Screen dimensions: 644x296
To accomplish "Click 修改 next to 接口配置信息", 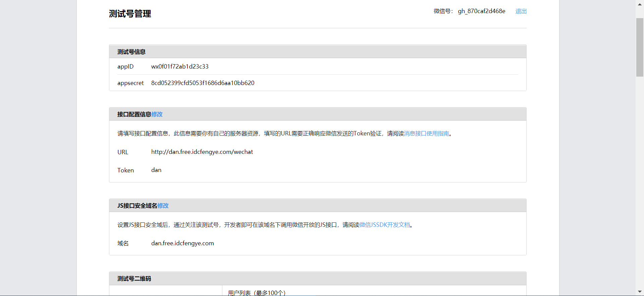I will tap(157, 114).
